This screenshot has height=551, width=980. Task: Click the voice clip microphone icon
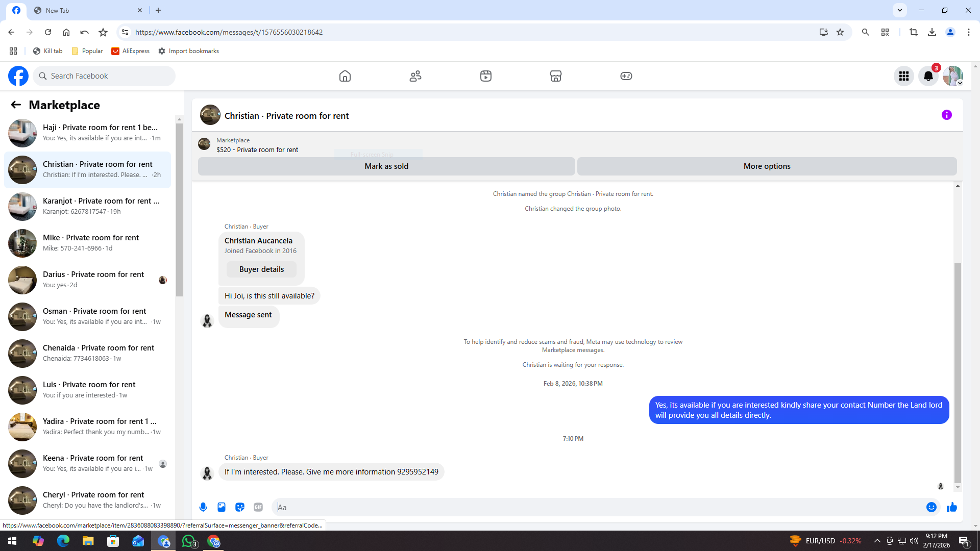(203, 507)
